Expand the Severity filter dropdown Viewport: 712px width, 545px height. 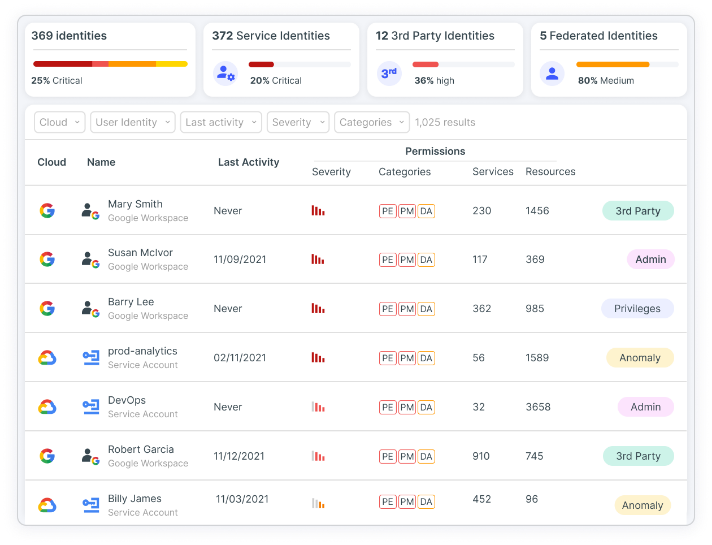[x=297, y=122]
